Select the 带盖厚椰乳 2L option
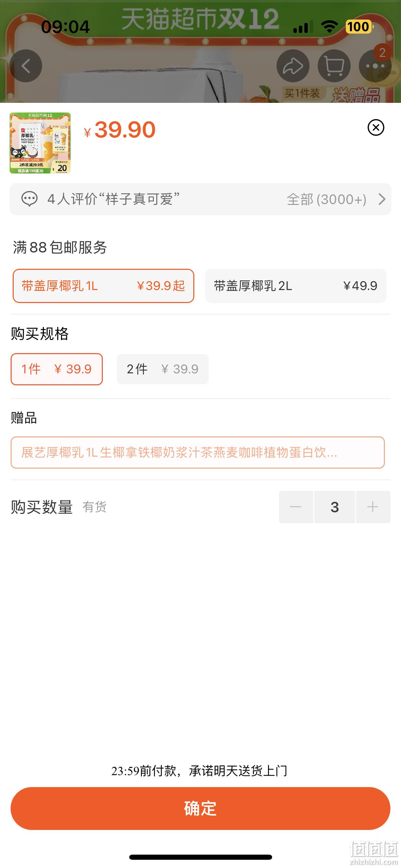 pyautogui.click(x=296, y=286)
